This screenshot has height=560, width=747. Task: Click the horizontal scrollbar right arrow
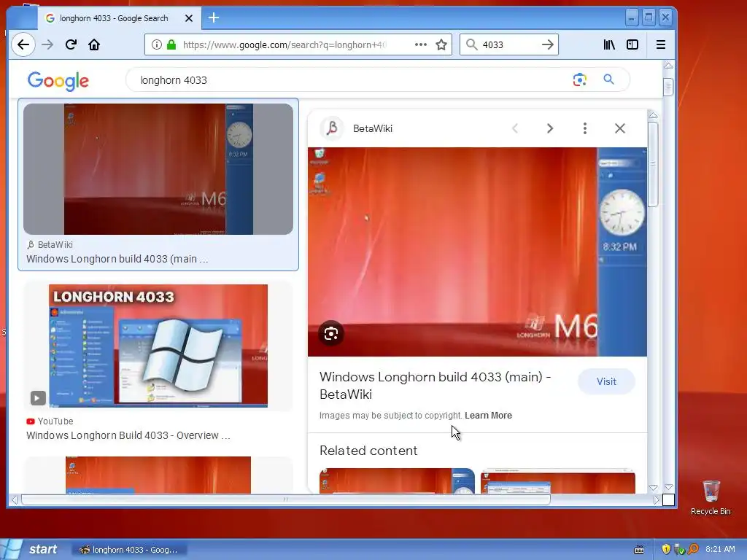pyautogui.click(x=657, y=499)
